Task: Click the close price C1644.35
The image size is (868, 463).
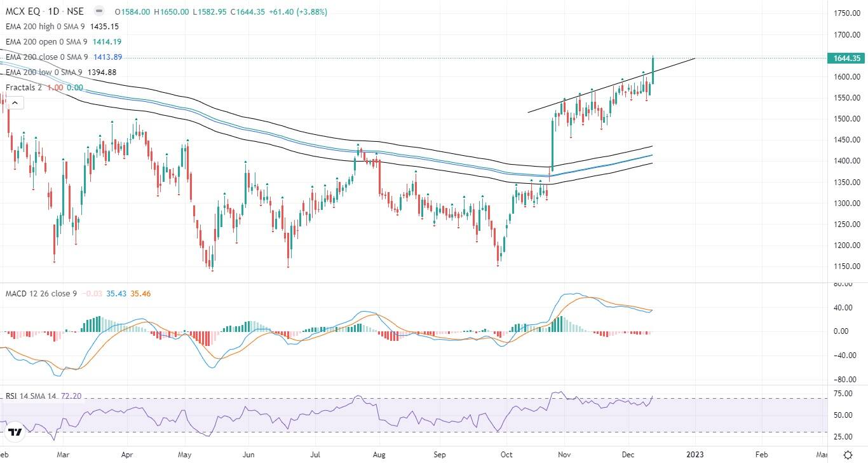Action: point(248,11)
